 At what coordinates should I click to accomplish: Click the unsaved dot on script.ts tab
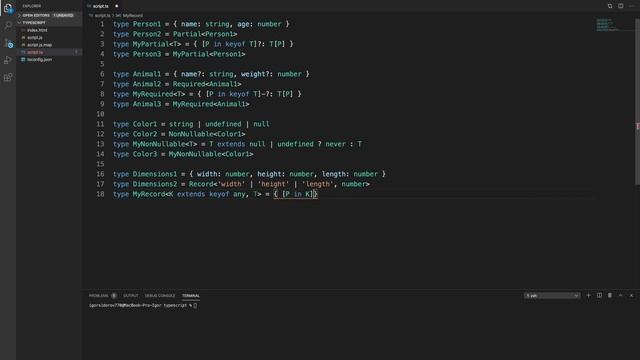click(116, 6)
